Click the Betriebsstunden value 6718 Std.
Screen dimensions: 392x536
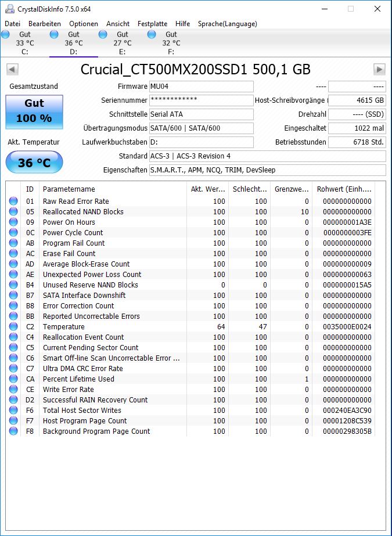[x=357, y=142]
